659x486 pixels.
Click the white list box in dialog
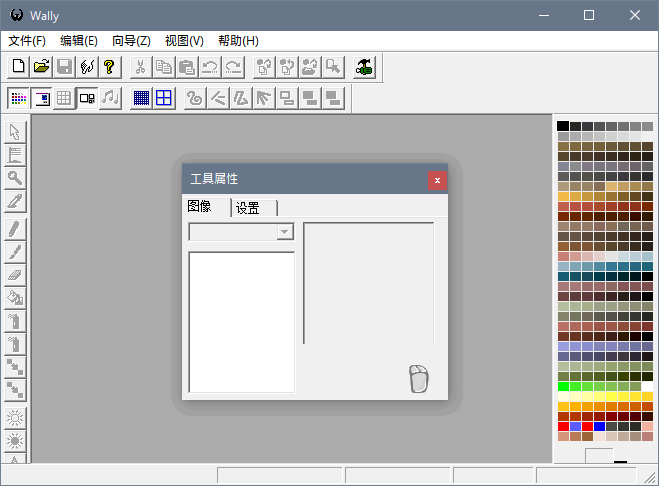(x=241, y=321)
